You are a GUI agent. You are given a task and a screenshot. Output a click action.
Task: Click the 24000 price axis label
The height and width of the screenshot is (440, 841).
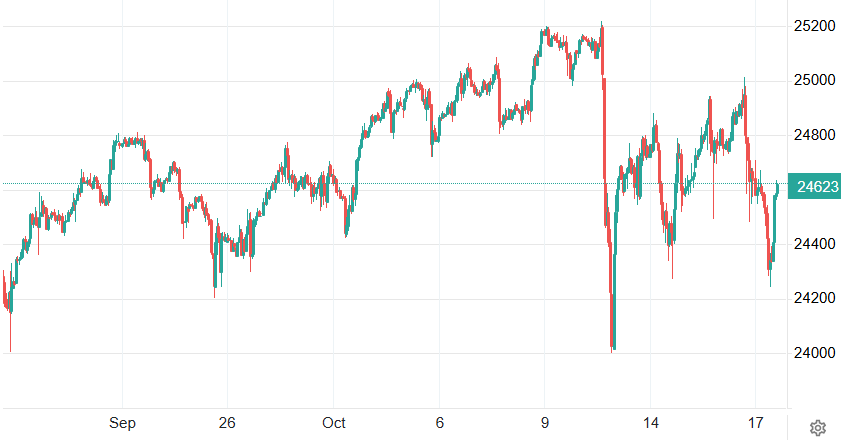(x=815, y=353)
